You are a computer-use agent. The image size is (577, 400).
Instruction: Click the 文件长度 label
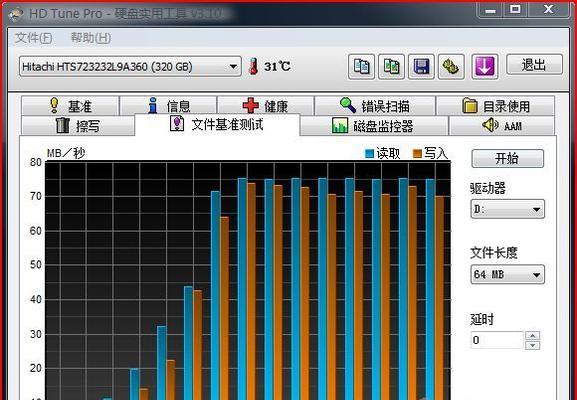pyautogui.click(x=494, y=253)
